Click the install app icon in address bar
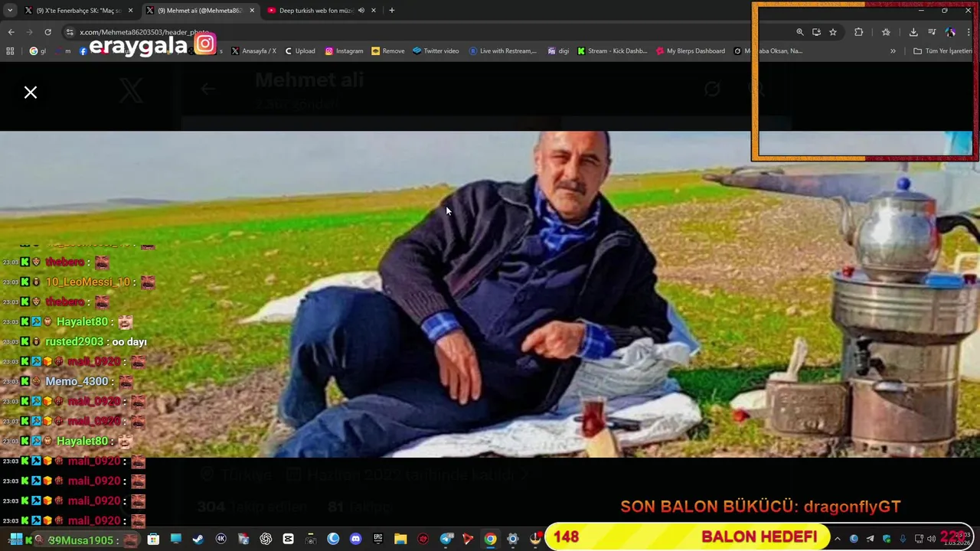The image size is (980, 551). (816, 32)
